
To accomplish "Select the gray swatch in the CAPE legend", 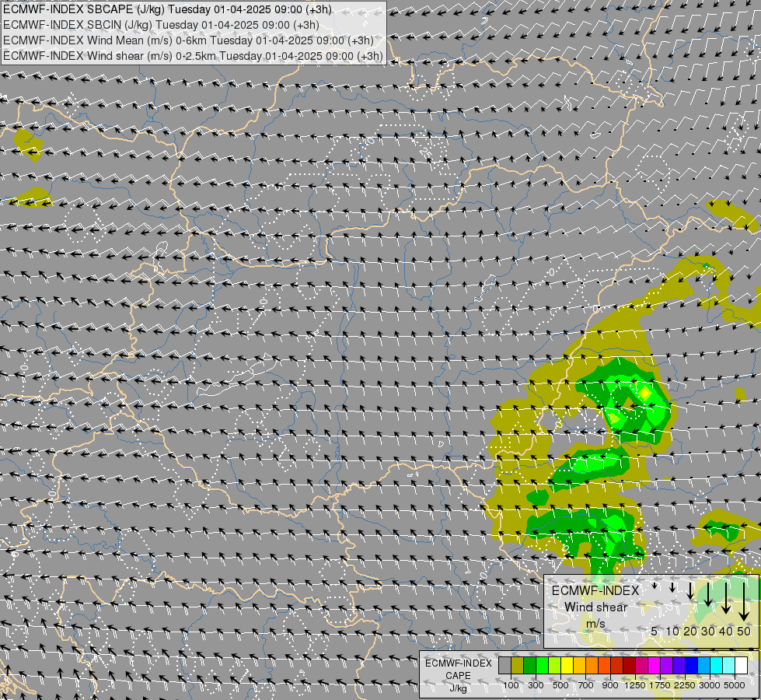I will pyautogui.click(x=504, y=665).
